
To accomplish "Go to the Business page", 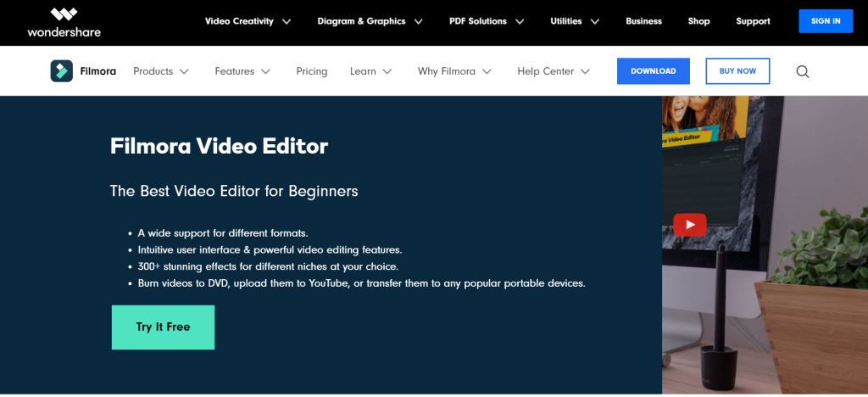I will (x=644, y=21).
